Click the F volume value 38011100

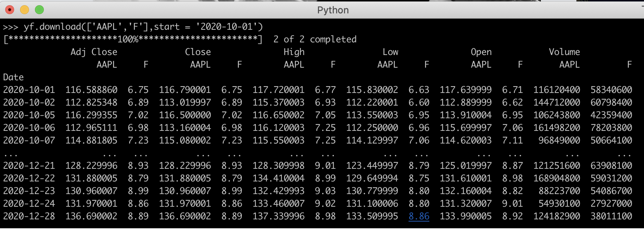coord(611,216)
